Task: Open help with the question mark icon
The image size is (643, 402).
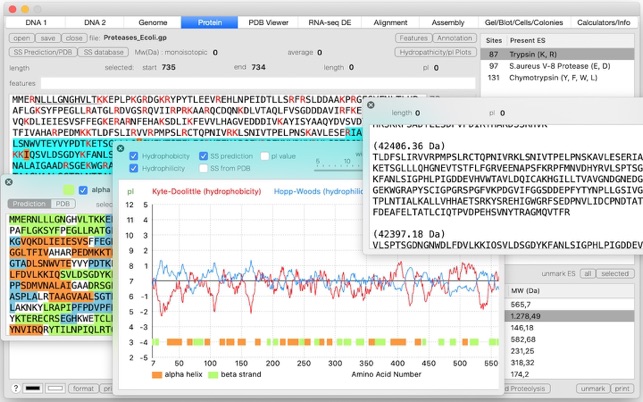Action: click(15, 388)
